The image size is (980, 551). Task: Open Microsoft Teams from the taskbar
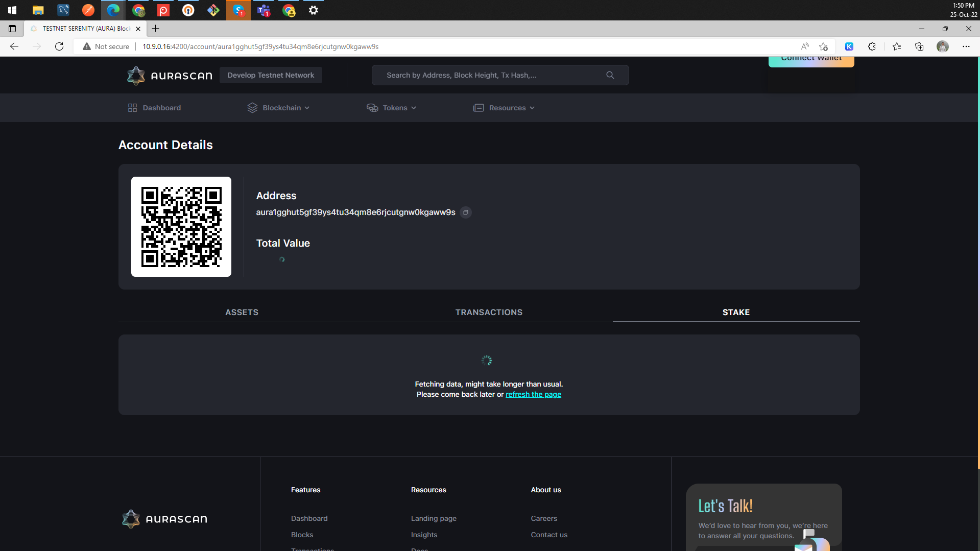(x=263, y=10)
